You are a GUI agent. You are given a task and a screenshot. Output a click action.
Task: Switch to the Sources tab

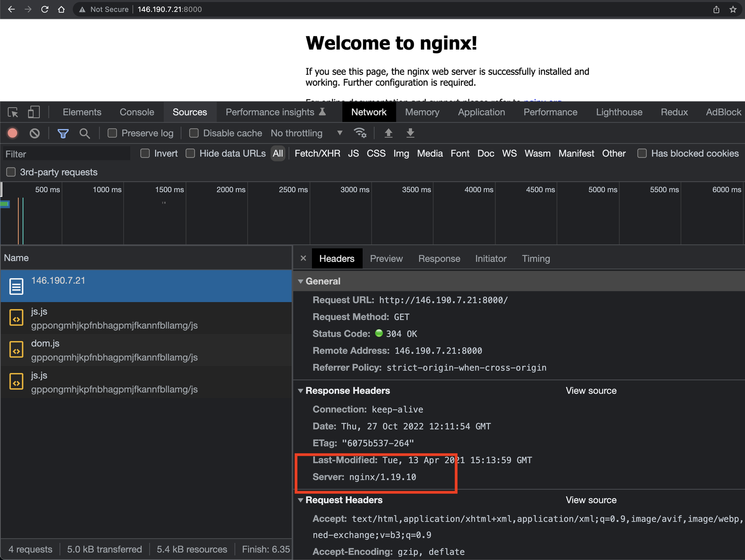tap(190, 112)
